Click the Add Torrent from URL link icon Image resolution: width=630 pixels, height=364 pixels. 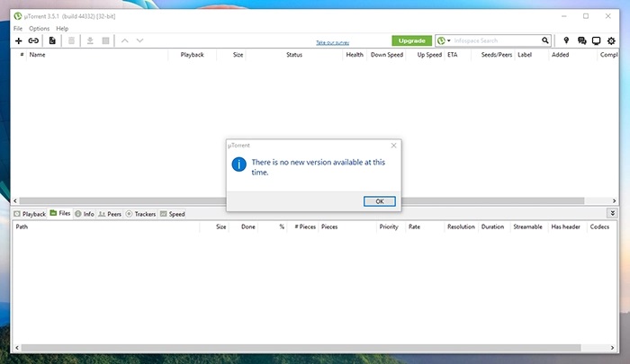[x=33, y=40]
